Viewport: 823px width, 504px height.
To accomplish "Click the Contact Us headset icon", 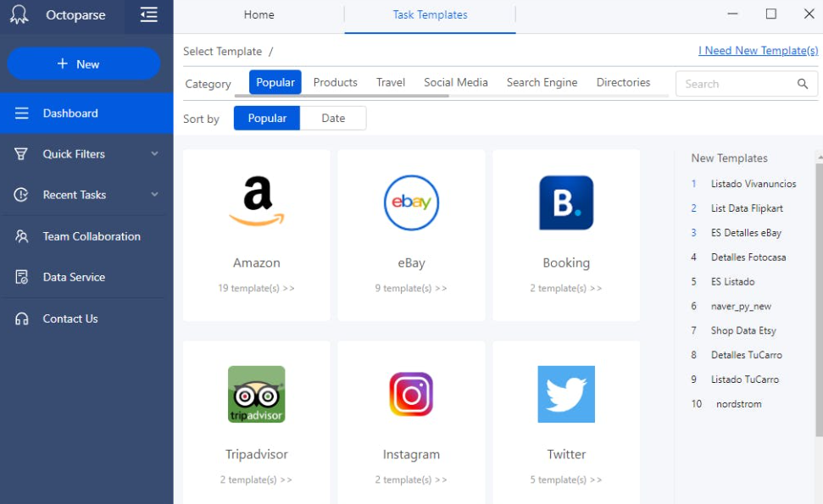I will [21, 318].
